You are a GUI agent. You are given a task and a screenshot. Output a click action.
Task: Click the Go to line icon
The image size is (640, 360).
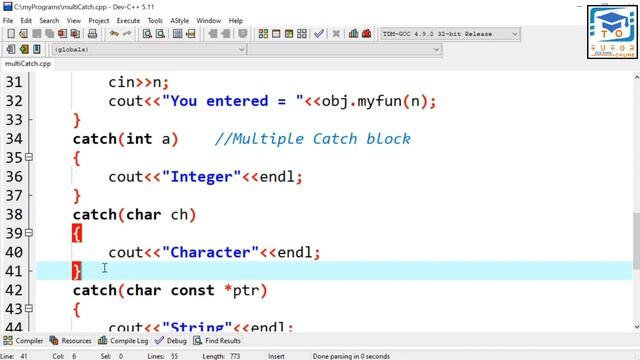[x=191, y=34]
